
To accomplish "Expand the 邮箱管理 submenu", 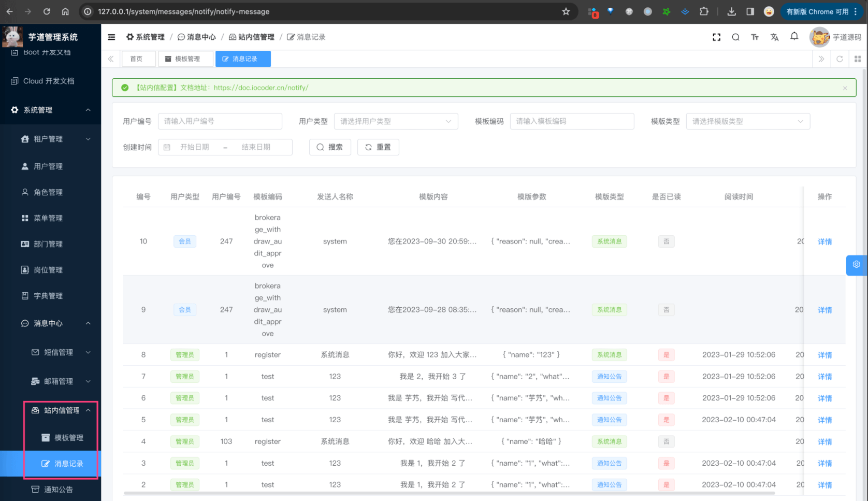I will (56, 381).
